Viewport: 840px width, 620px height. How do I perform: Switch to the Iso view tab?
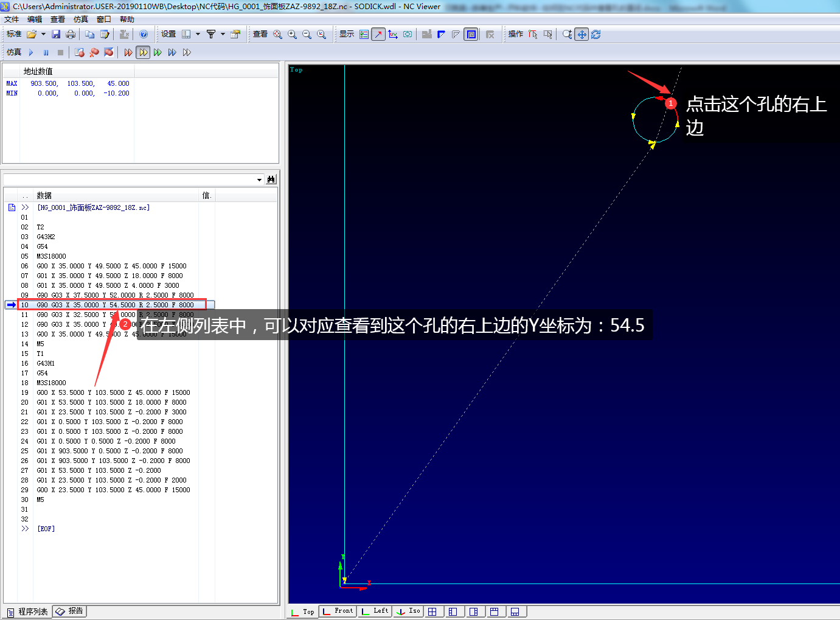click(409, 611)
